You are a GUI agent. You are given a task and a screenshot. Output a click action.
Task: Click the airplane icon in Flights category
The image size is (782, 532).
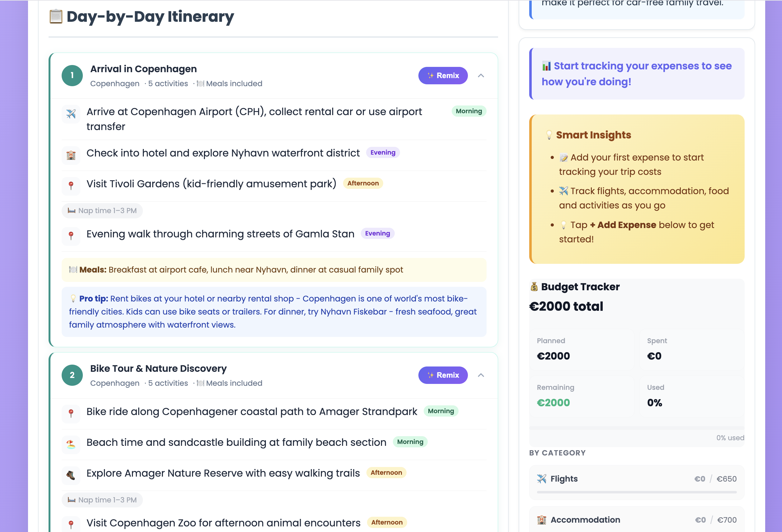542,479
